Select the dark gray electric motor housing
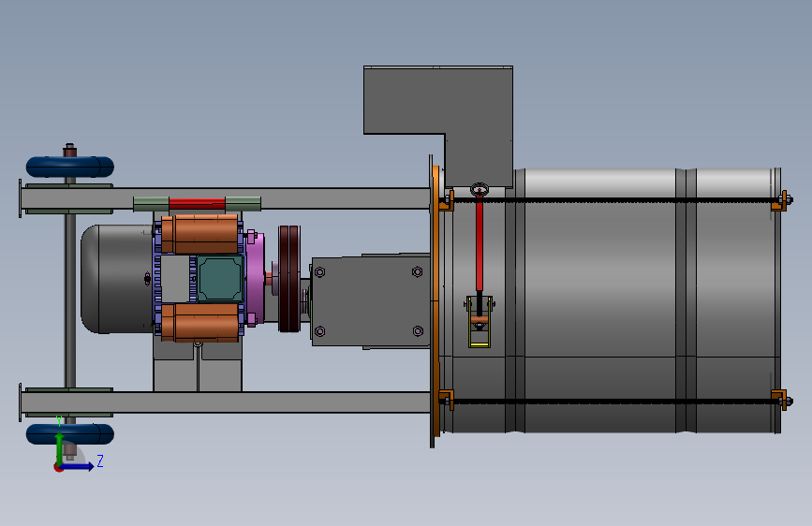812x526 pixels. pyautogui.click(x=116, y=279)
